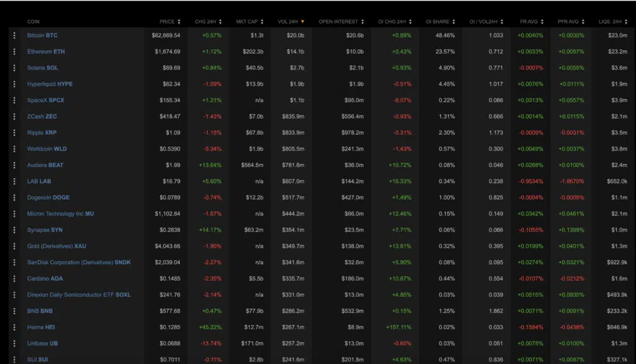Open SanDisk Corporation (Derivatives) SNDK page

79,263
